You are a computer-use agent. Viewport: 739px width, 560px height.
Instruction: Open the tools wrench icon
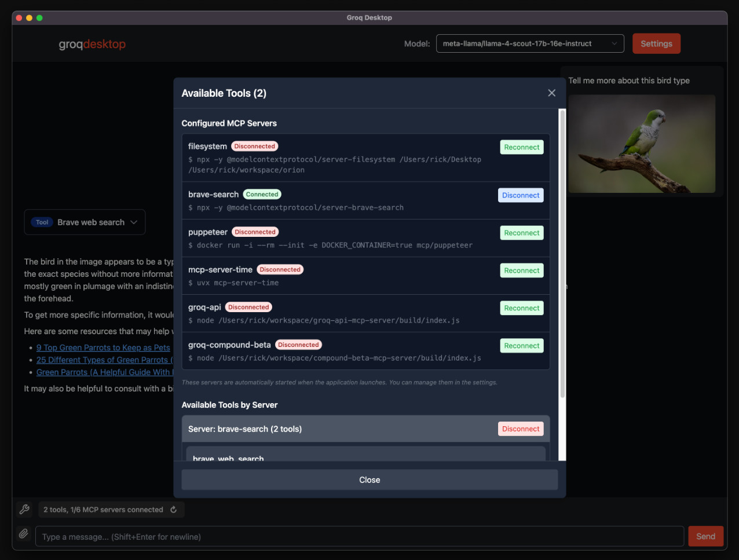coord(24,510)
